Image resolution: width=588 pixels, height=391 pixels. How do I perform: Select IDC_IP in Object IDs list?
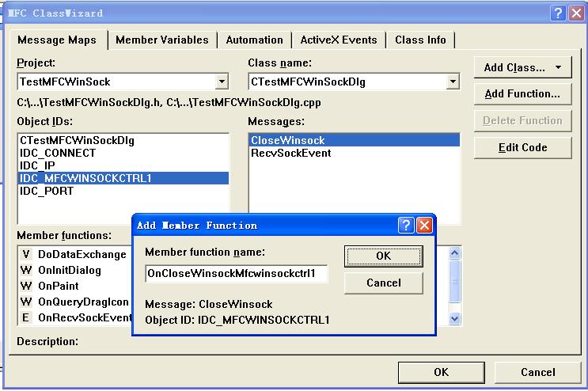(x=123, y=165)
